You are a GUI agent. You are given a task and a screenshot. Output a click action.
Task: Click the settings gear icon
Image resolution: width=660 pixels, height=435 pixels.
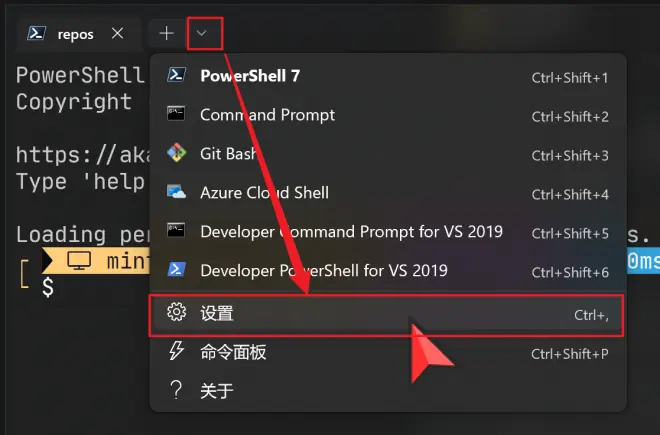coord(176,312)
